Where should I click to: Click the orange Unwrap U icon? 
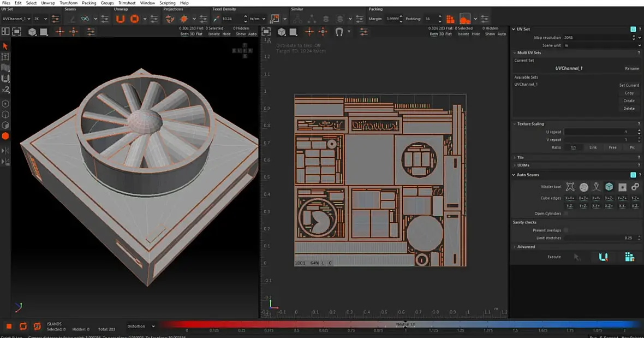120,19
